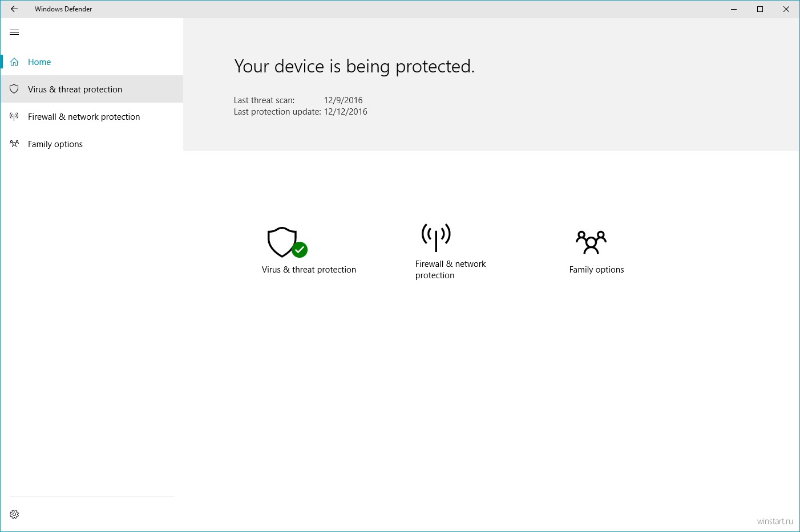
Task: Click Virus & threat protection tile label
Action: (x=309, y=270)
